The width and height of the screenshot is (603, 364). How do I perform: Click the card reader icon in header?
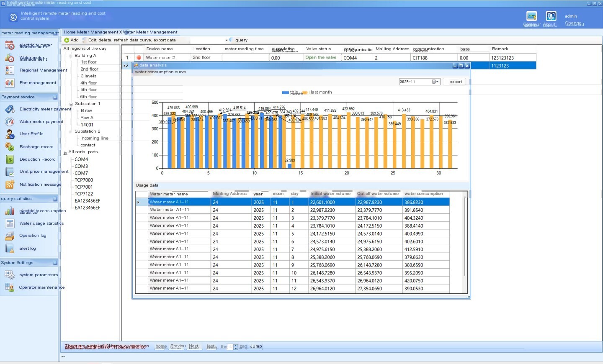coord(532,16)
